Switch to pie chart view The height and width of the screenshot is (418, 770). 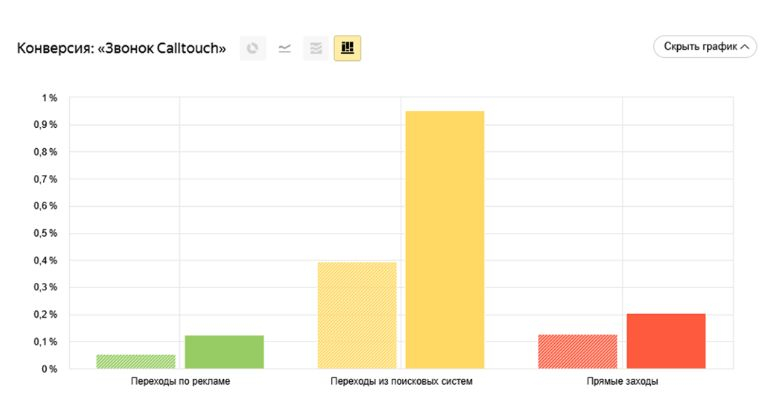click(x=253, y=48)
